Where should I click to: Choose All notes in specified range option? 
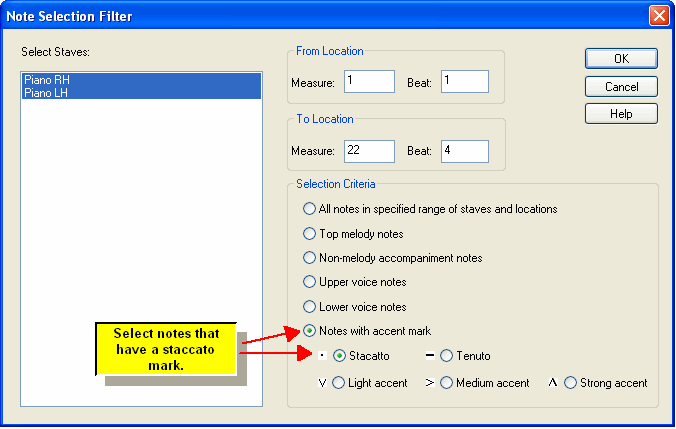(309, 209)
